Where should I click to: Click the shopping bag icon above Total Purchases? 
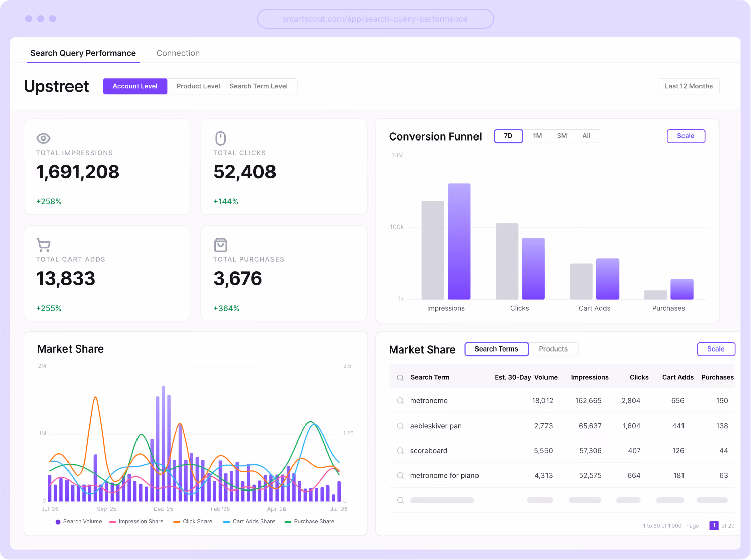[221, 245]
